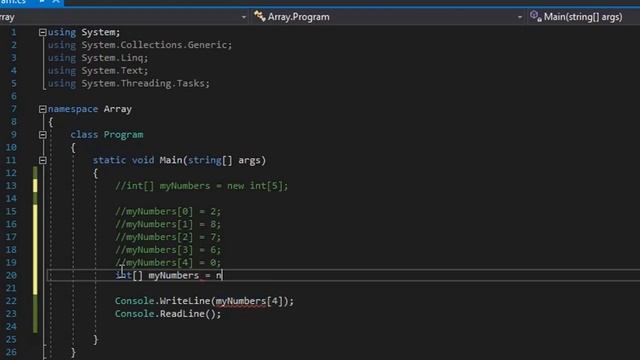Viewport: 640px width, 360px height.
Task: Click the comment '//int[] myNumbers = new int[5];'
Action: click(x=202, y=186)
